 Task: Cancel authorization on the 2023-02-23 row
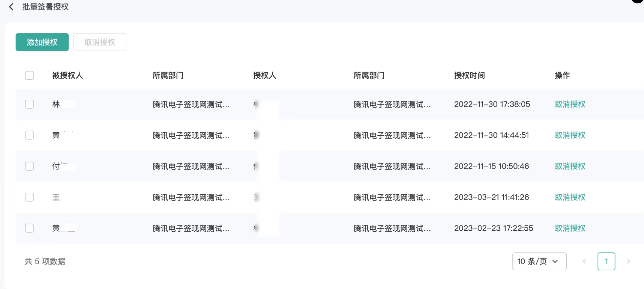pyautogui.click(x=570, y=228)
